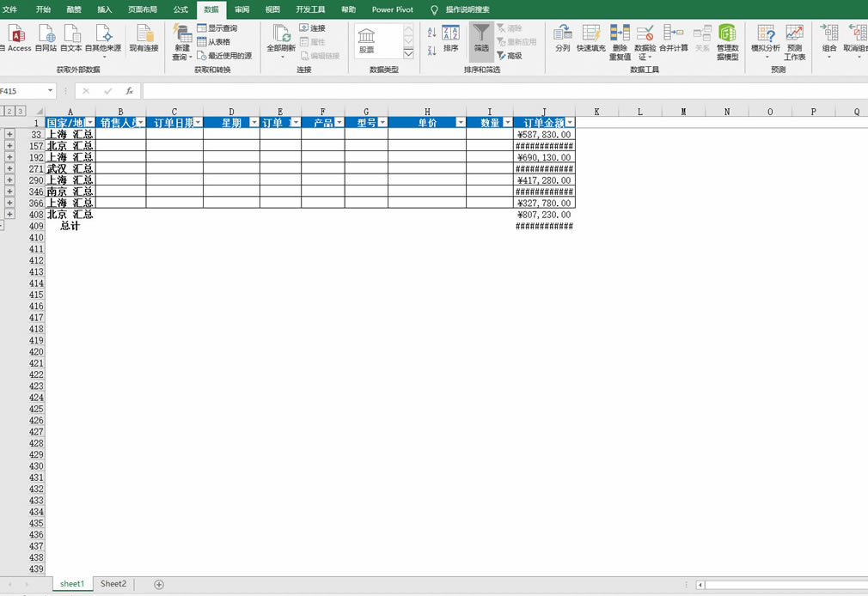Switch to the 公式 ribbon tab
Screen dimensions: 868x596
(179, 9)
